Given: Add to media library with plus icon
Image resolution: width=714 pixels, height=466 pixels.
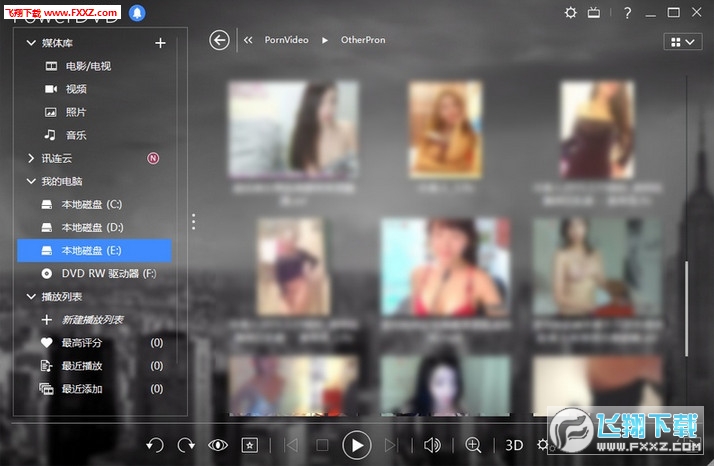Looking at the screenshot, I should coord(160,43).
